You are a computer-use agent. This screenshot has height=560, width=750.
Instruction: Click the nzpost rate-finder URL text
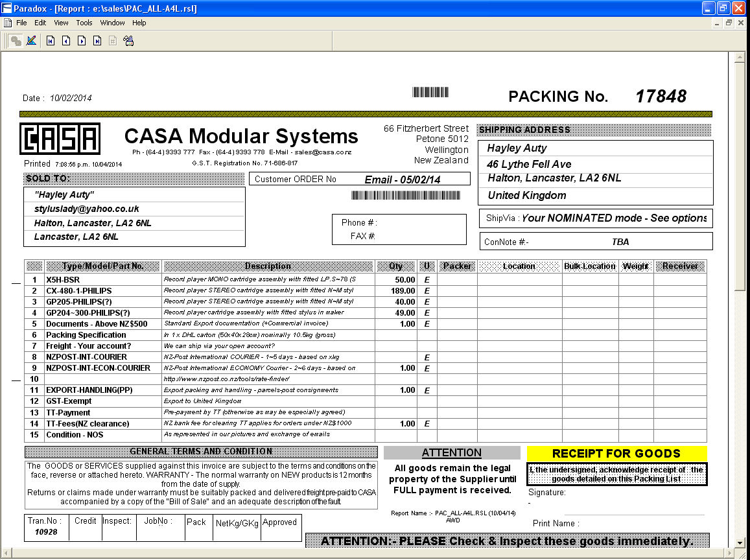coord(226,379)
